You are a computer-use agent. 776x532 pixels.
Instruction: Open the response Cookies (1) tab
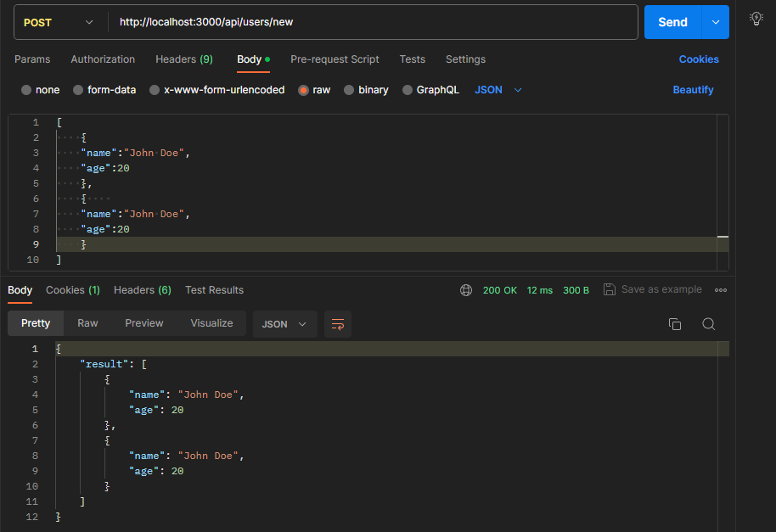pos(73,290)
